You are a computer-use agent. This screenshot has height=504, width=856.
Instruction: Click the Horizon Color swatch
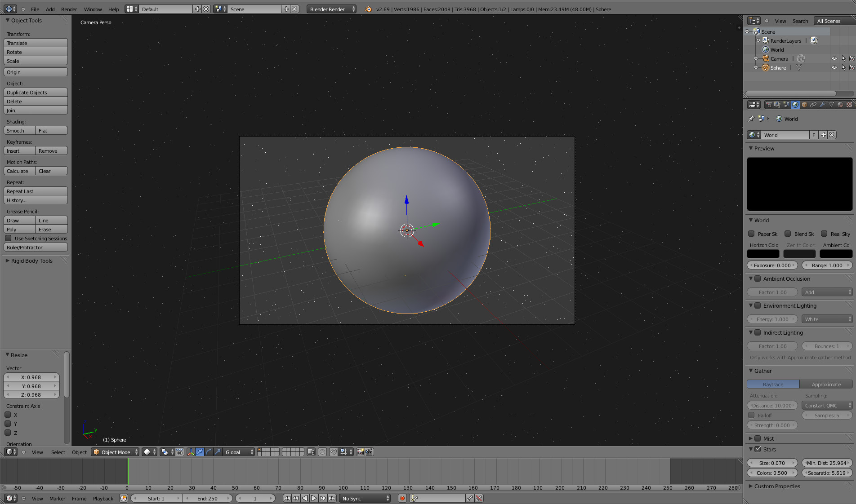click(x=763, y=254)
